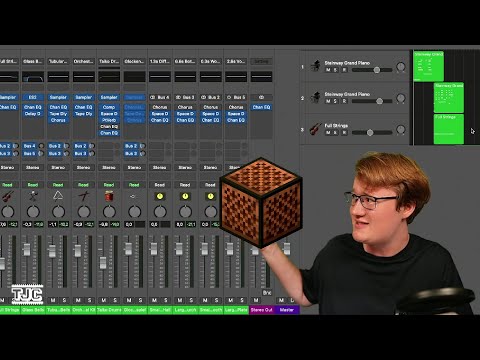Click the Bus 5 send knob on Glass Bells
The image size is (480, 360).
coord(41,153)
